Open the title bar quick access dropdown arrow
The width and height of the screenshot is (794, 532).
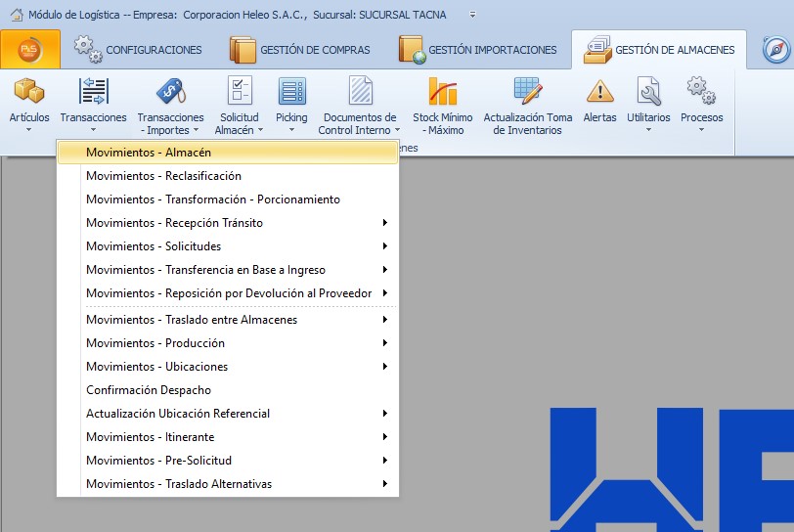[473, 15]
